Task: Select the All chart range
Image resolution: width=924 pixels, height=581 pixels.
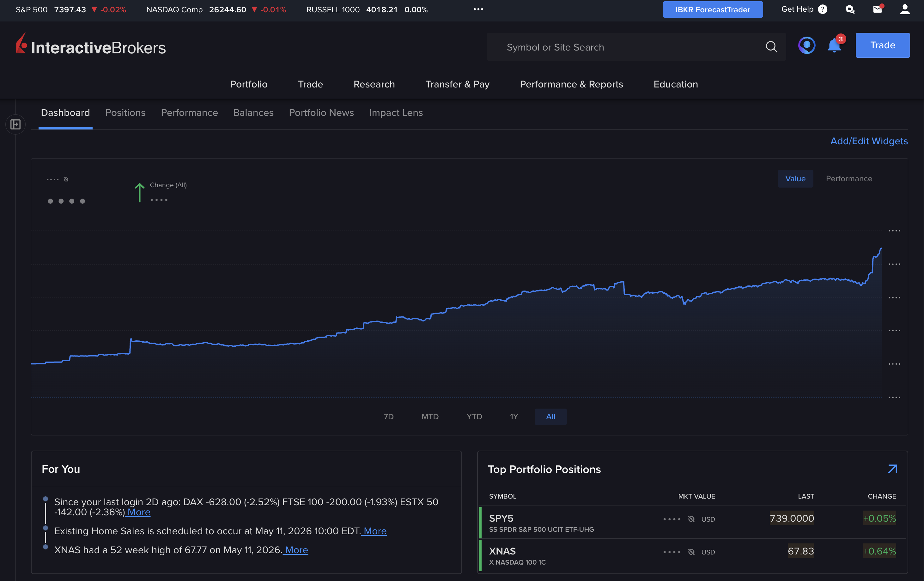Action: tap(550, 416)
